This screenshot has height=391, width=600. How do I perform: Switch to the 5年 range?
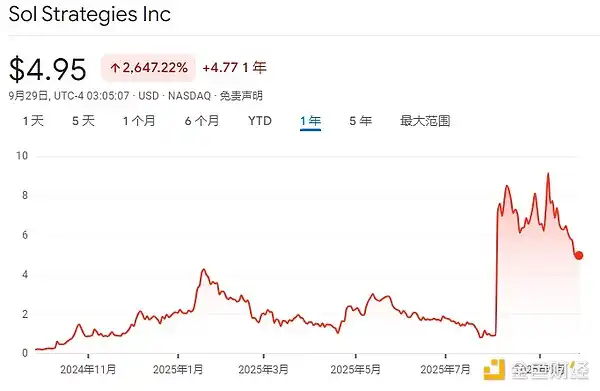coord(360,121)
